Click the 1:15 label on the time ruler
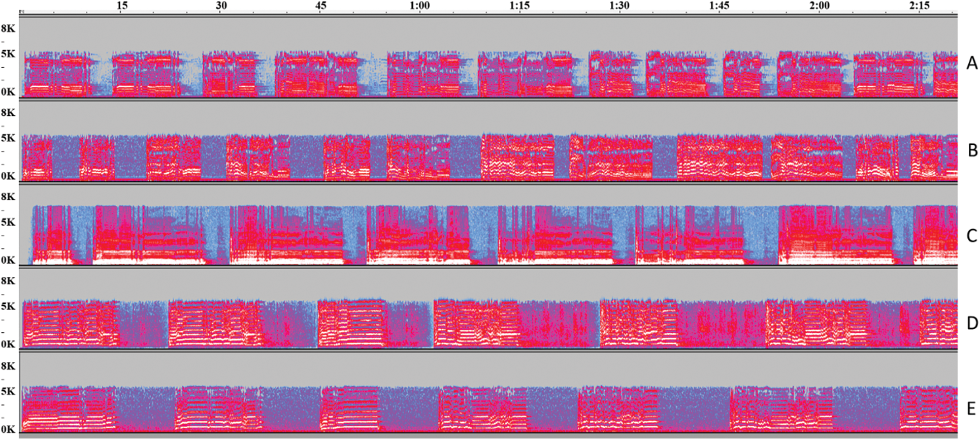 click(x=519, y=6)
